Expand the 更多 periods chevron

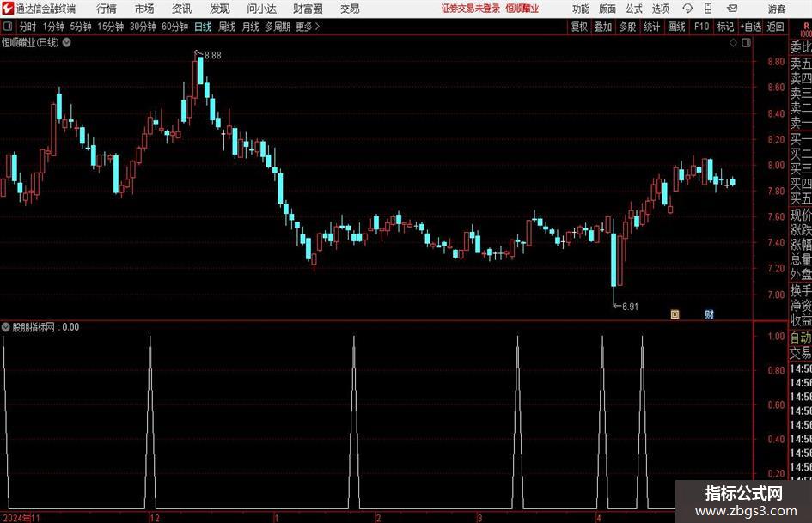coord(308,27)
